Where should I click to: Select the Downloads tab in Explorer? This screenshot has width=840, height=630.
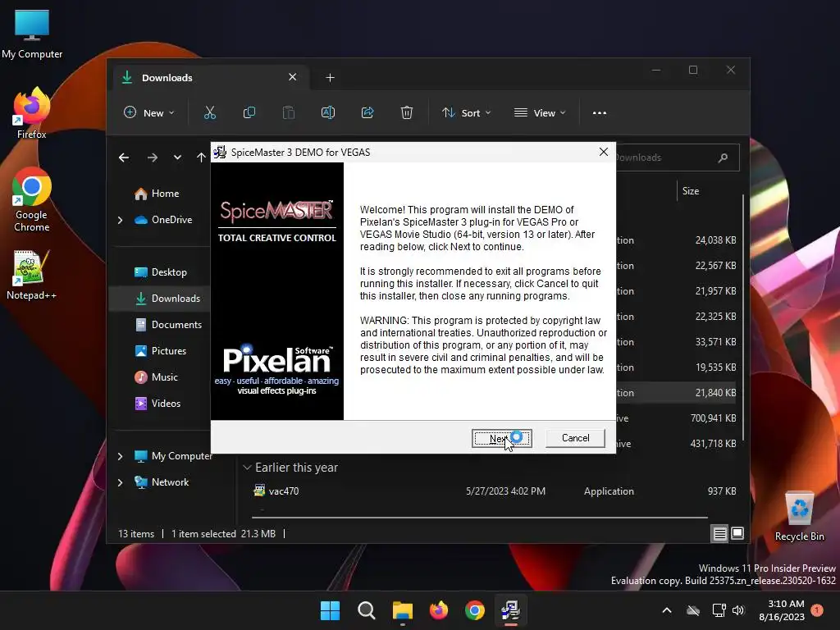pos(211,78)
